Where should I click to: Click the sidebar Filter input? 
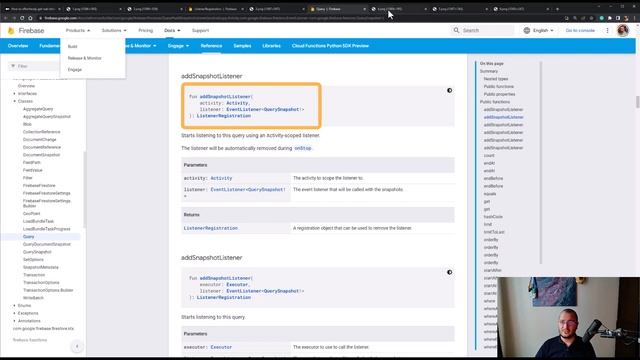[x=35, y=66]
